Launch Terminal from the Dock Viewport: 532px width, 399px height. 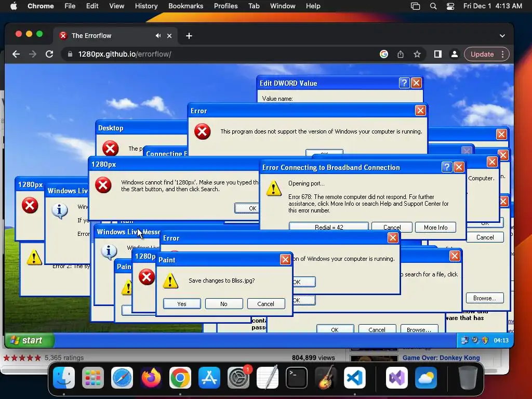297,378
